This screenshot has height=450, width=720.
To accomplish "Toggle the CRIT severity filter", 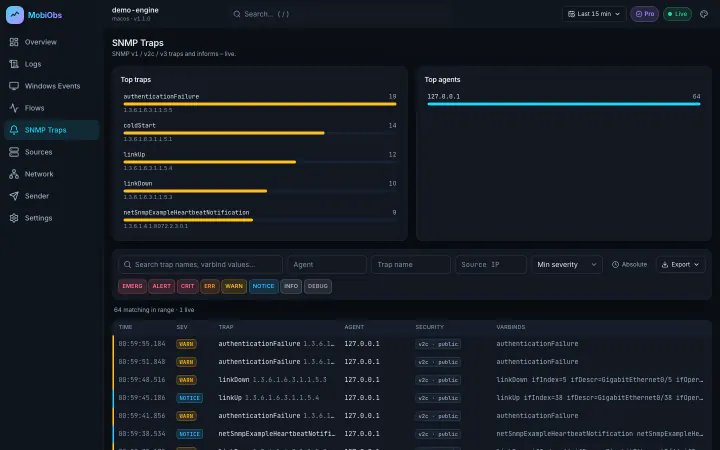I will pyautogui.click(x=187, y=286).
